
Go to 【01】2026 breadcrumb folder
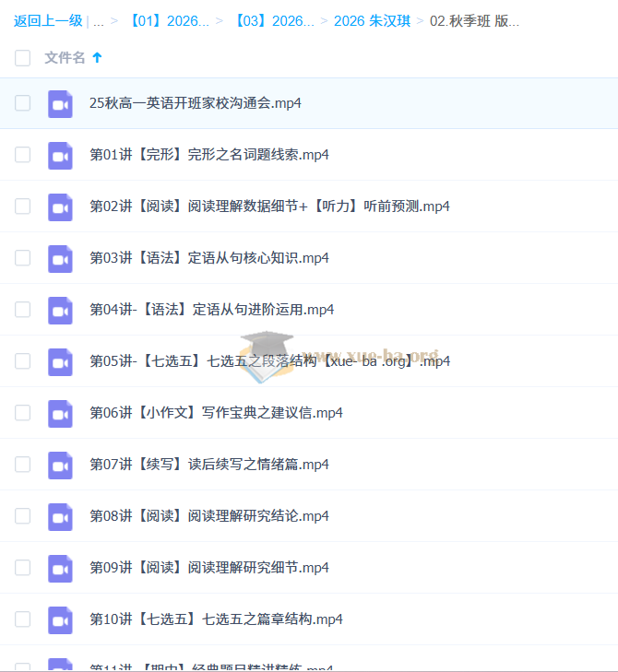pos(168,21)
